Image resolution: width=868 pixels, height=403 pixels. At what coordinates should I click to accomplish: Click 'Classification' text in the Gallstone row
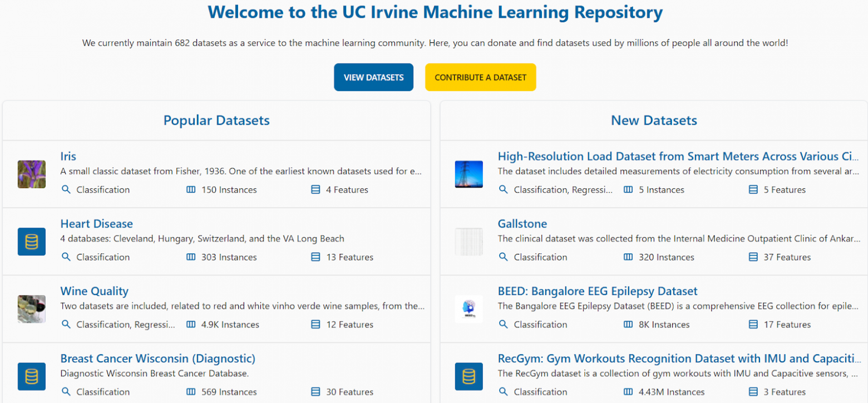pyautogui.click(x=541, y=257)
